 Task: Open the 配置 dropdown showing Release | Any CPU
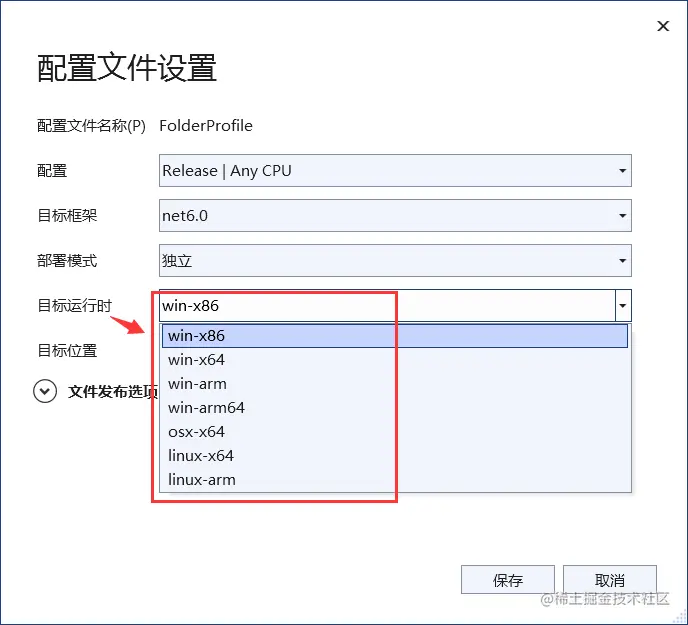coord(395,170)
